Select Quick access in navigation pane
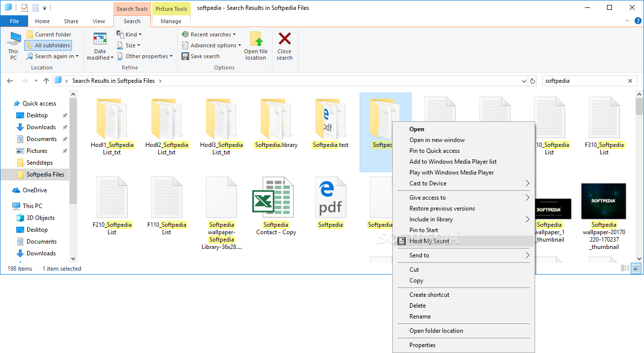 point(39,104)
